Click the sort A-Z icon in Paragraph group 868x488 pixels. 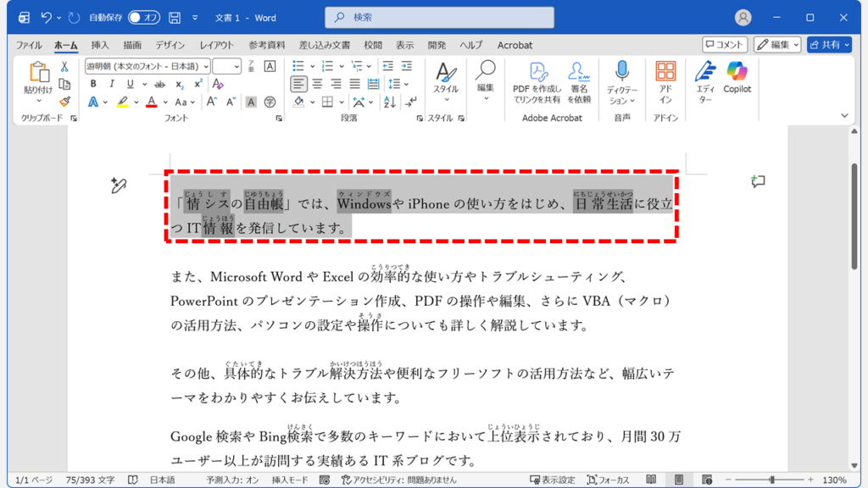tap(391, 102)
